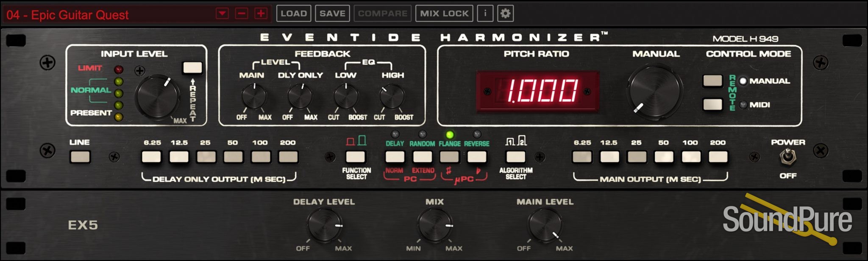Adjust the MAIN LEVEL knob
868x261 pixels.
(545, 225)
